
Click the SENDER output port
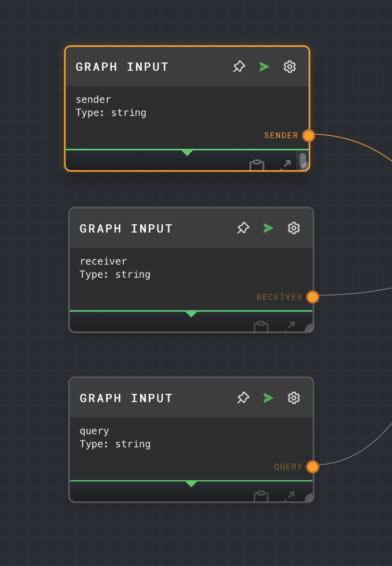[x=308, y=136]
